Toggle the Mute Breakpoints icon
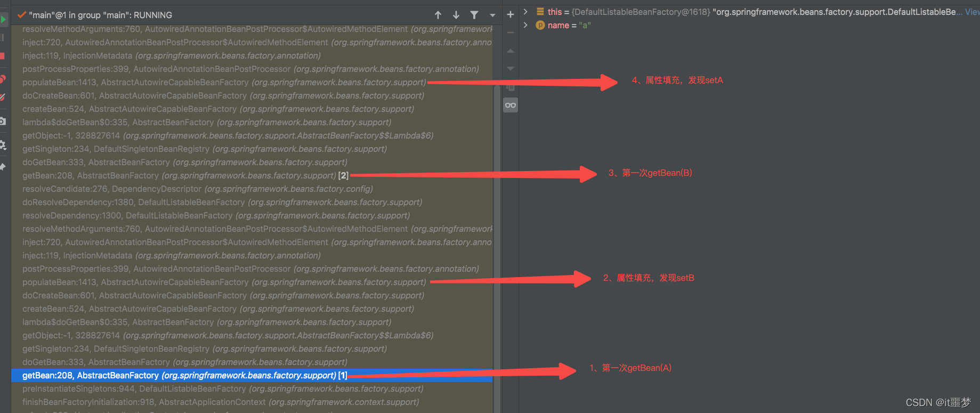980x413 pixels. [3, 98]
